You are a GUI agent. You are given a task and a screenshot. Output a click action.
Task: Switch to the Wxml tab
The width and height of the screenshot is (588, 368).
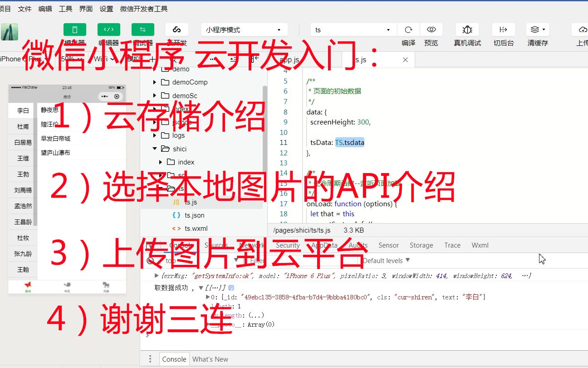(480, 245)
